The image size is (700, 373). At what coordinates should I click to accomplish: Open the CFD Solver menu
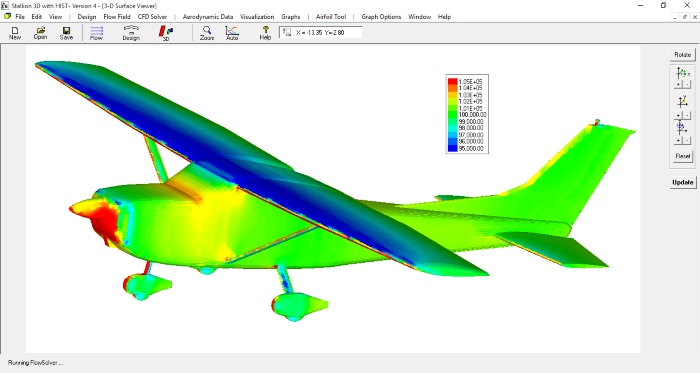point(152,17)
